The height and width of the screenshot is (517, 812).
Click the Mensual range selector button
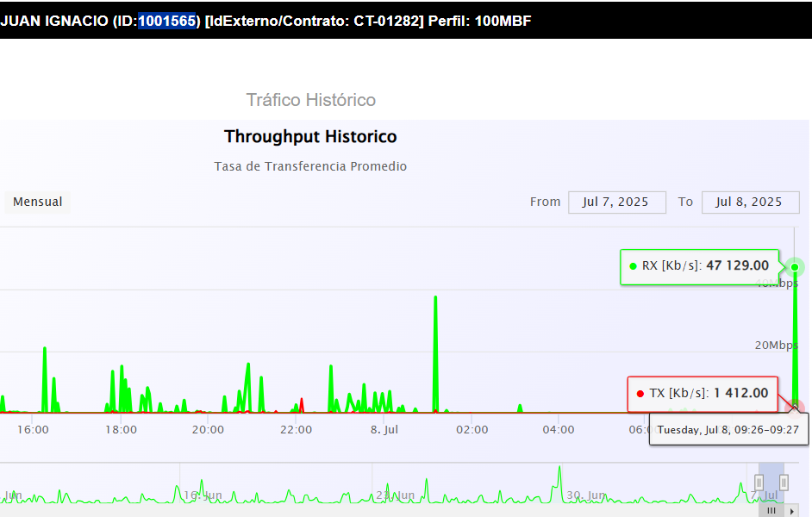pyautogui.click(x=38, y=202)
